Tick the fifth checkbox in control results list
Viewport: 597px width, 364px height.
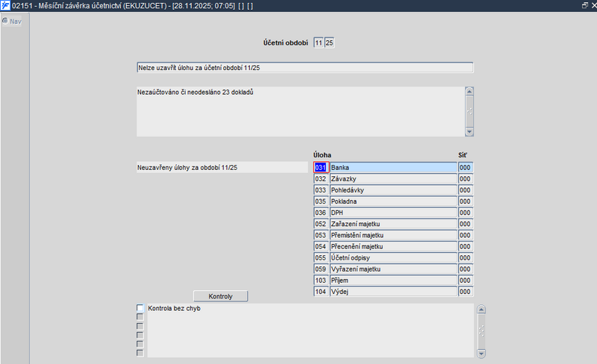pyautogui.click(x=140, y=344)
